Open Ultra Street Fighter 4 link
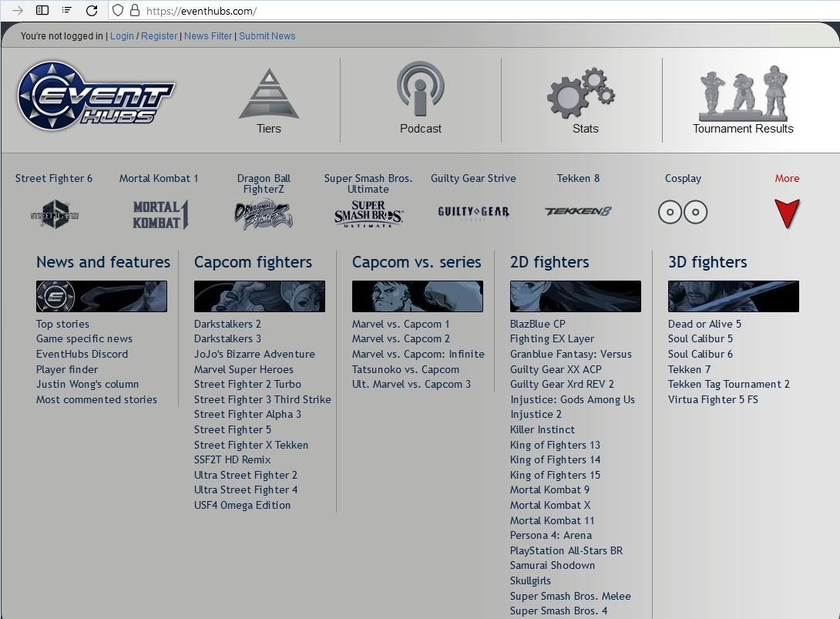Screen dimensions: 840x619 click(246, 489)
